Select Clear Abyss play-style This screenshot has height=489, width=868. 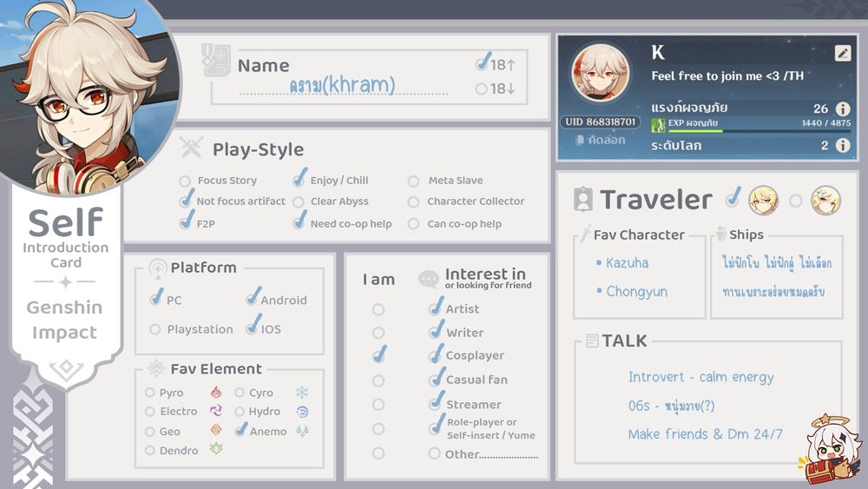tap(299, 202)
